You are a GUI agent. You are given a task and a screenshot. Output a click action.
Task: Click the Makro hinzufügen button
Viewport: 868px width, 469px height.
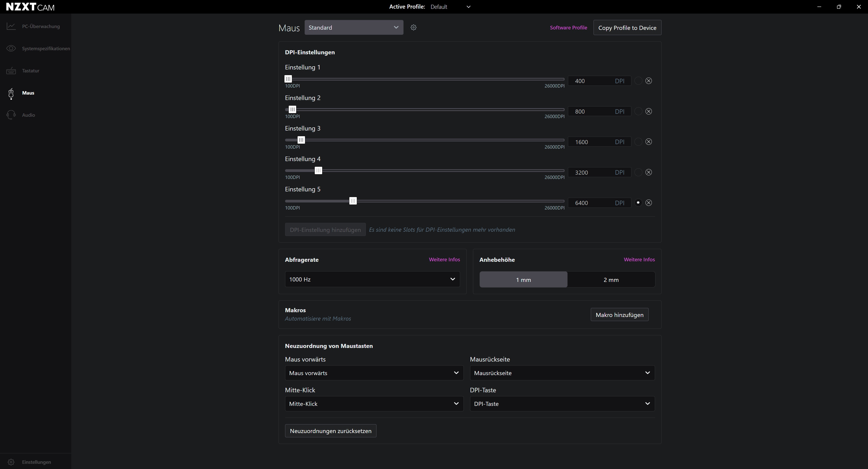(619, 314)
